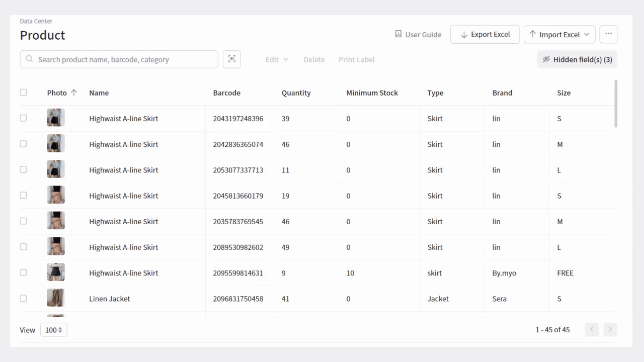Click the search magnifier icon

pyautogui.click(x=29, y=59)
